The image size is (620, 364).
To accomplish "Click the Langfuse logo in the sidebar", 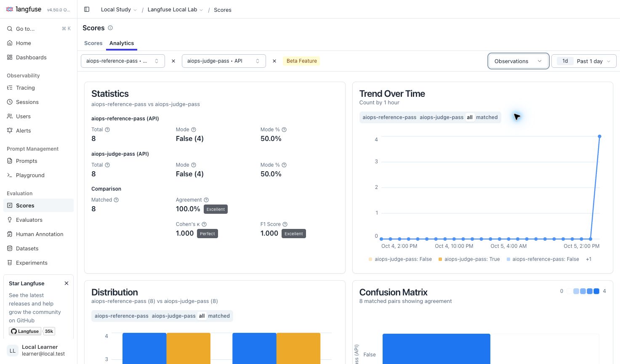I will coord(24,9).
